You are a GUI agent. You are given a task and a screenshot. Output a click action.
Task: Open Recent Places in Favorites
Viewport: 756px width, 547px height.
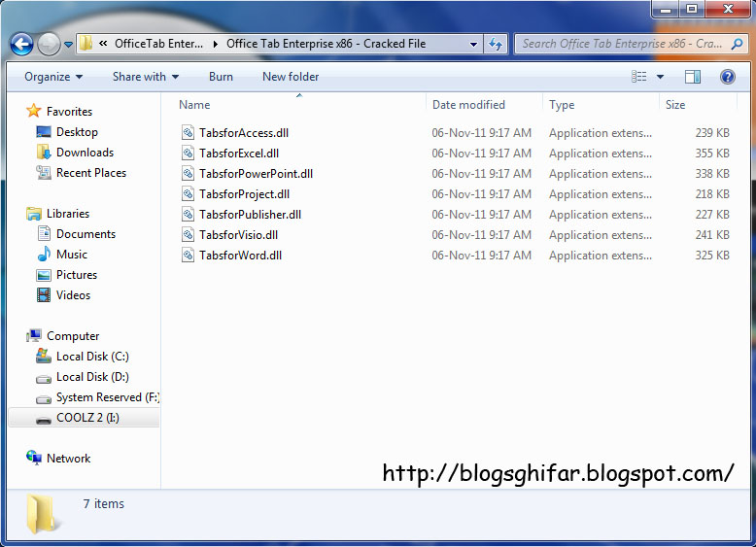[91, 173]
